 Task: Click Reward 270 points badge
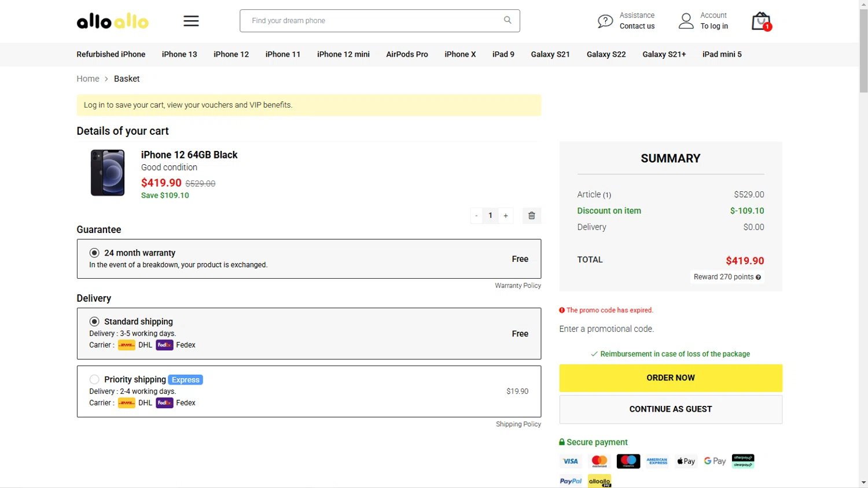point(727,278)
